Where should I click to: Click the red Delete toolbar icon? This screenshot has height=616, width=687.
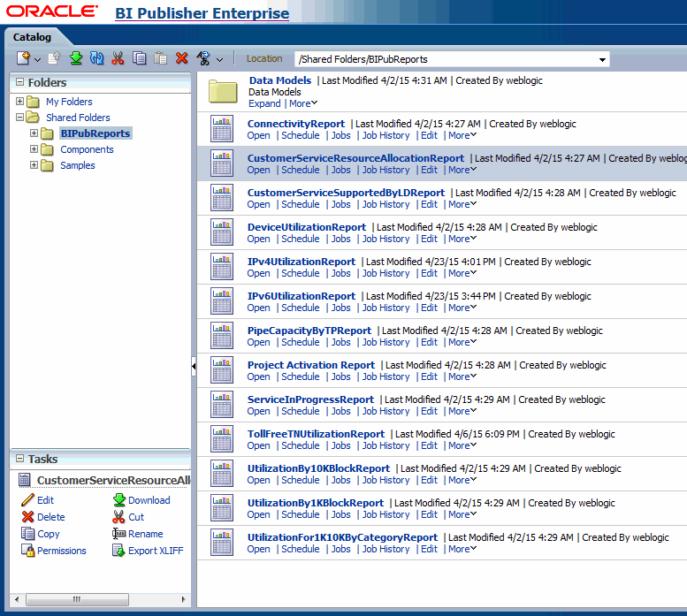tap(181, 57)
